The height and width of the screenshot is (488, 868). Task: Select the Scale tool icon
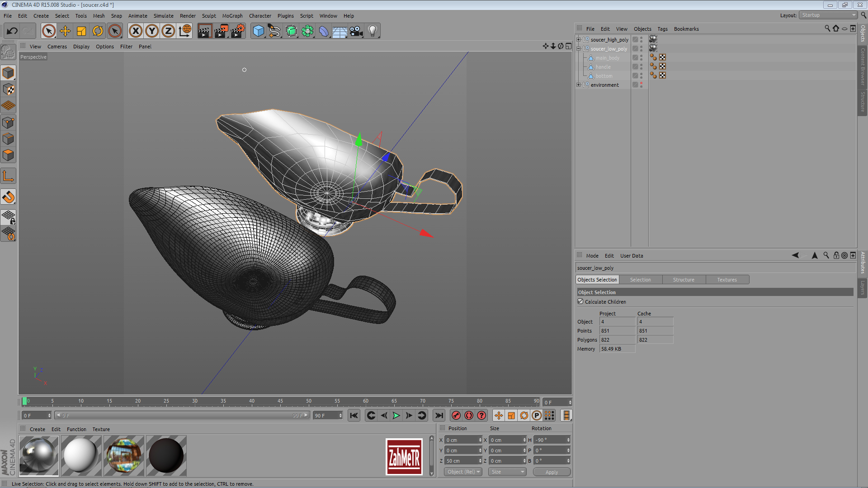81,31
